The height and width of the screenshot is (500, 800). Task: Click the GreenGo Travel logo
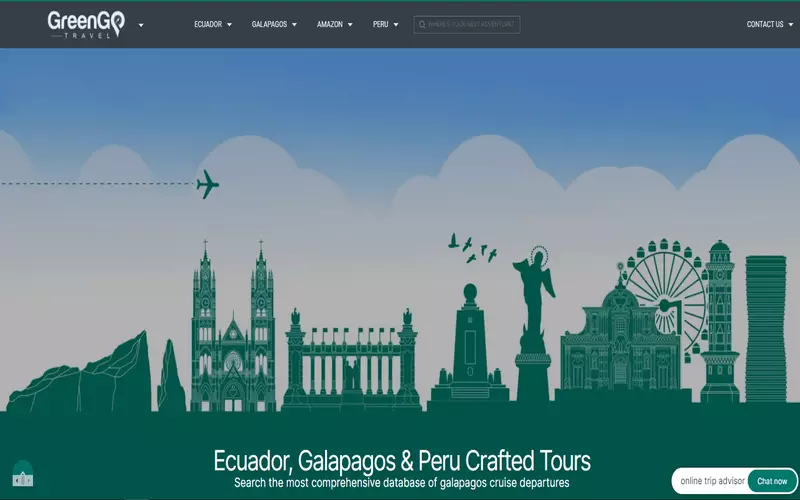point(86,24)
